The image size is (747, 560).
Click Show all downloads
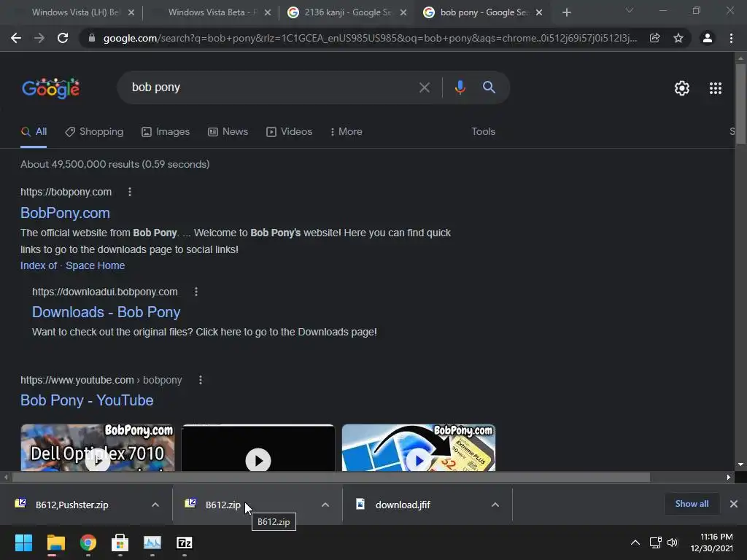click(x=692, y=504)
